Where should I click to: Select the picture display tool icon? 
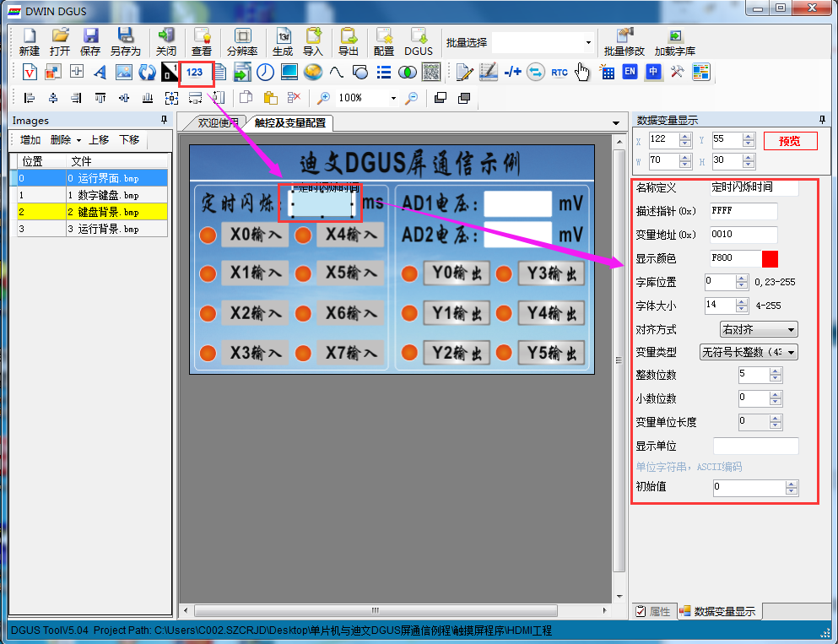coord(123,72)
